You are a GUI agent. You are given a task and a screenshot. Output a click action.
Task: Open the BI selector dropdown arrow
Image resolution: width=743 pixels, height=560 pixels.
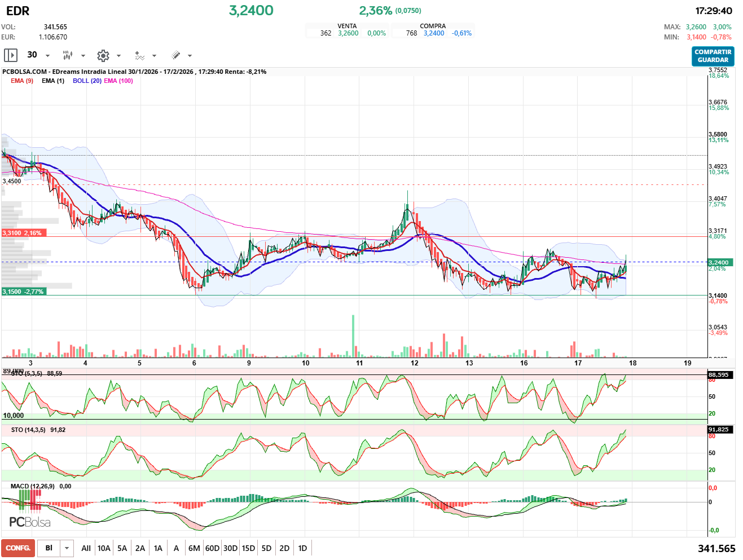click(x=67, y=548)
